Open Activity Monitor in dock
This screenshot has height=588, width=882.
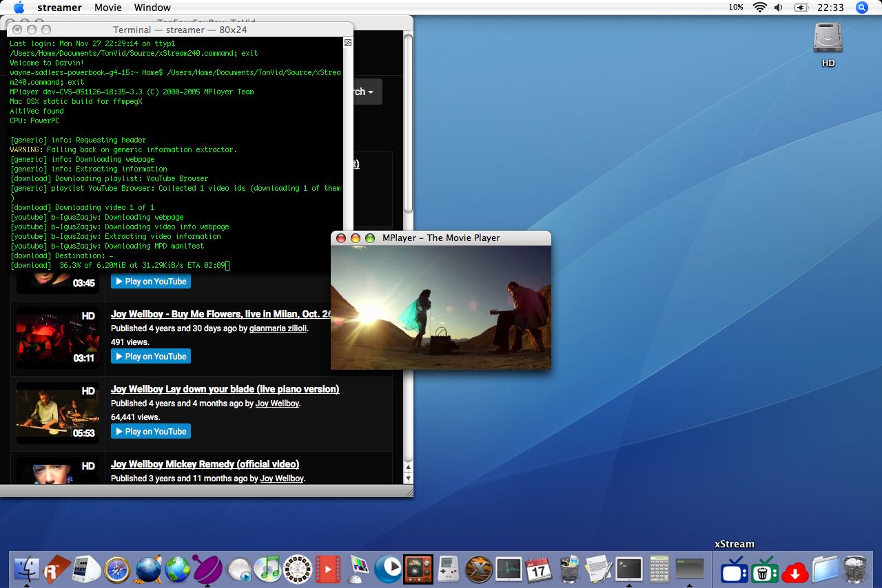pyautogui.click(x=509, y=569)
